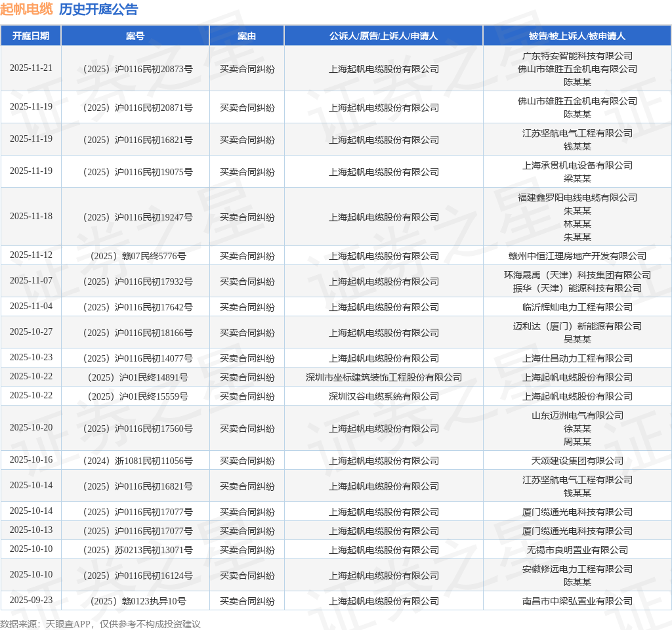
Task: Click case number 沪0116民初17642号
Action: [x=138, y=307]
